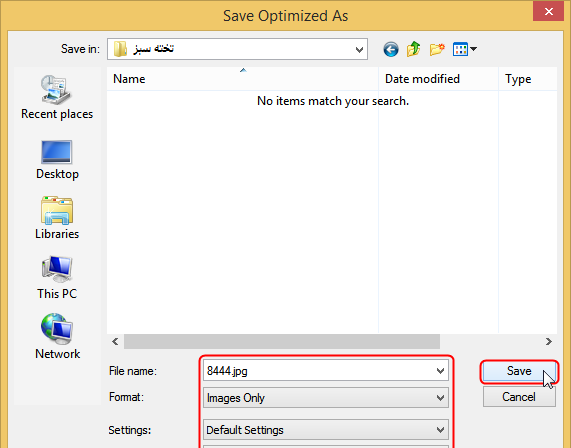Viewport: 571px width, 448px height.
Task: Select This PC in the places bar
Action: point(57,278)
